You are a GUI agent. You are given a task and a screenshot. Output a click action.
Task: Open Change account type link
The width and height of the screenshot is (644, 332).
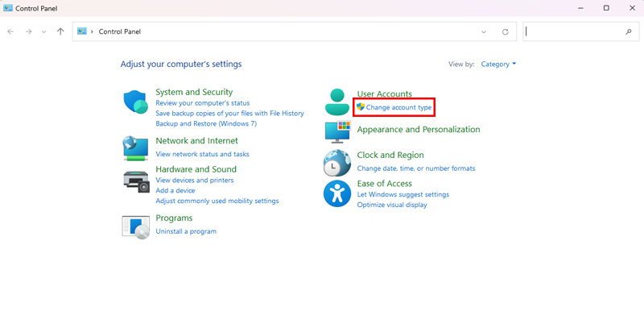coord(398,107)
